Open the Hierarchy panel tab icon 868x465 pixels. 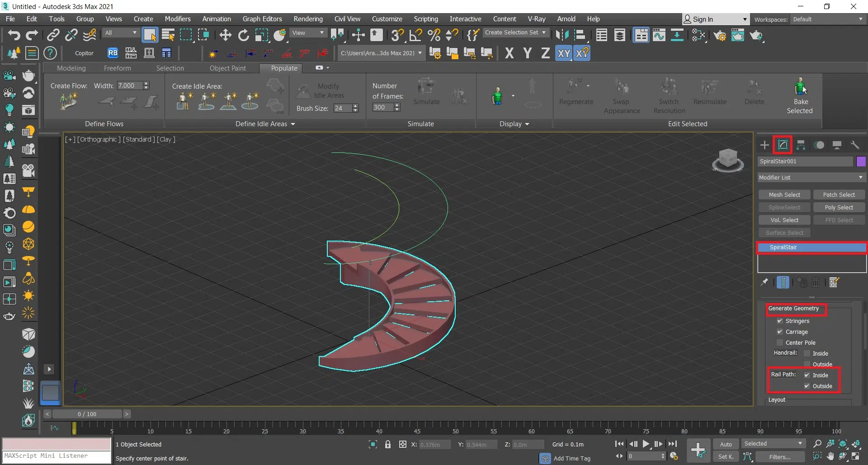click(x=801, y=145)
